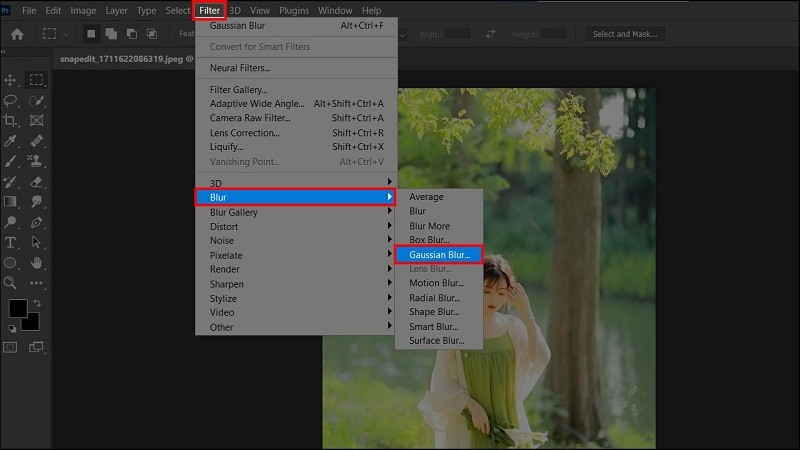The height and width of the screenshot is (450, 800).
Task: Select Camera Raw Filter...
Action: pos(296,117)
